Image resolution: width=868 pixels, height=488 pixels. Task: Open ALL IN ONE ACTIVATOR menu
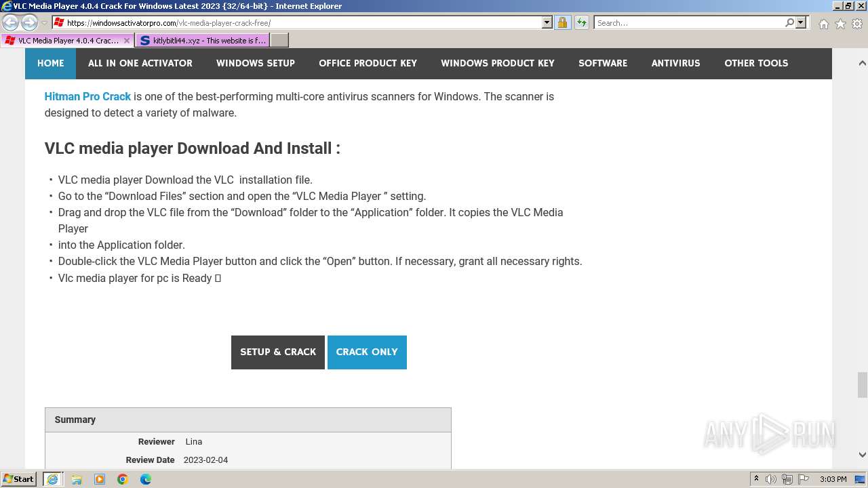[x=140, y=63]
